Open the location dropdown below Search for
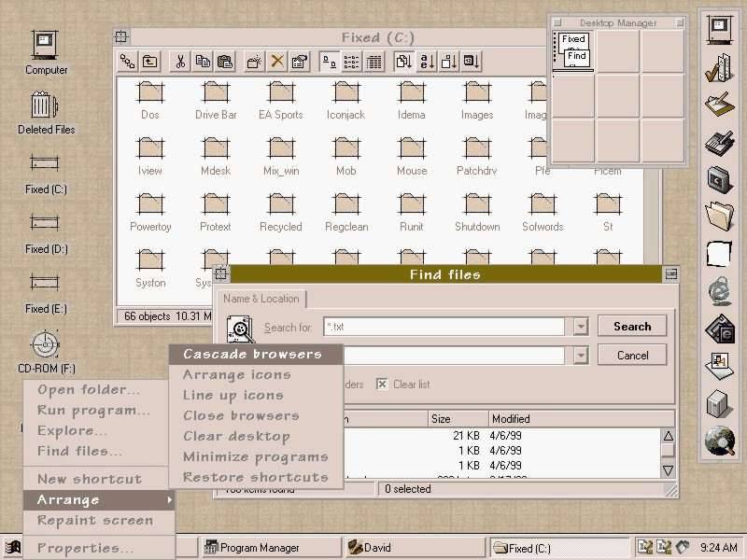747x560 pixels. point(581,356)
